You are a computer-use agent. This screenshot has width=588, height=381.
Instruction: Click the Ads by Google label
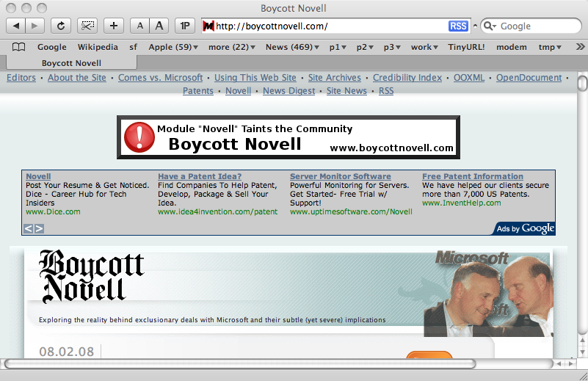[x=525, y=228]
